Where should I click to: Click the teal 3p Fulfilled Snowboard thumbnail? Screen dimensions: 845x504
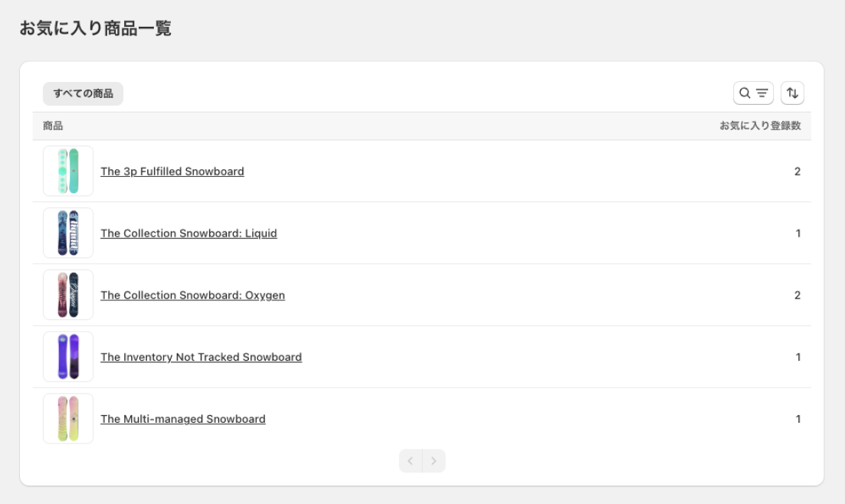pos(68,171)
